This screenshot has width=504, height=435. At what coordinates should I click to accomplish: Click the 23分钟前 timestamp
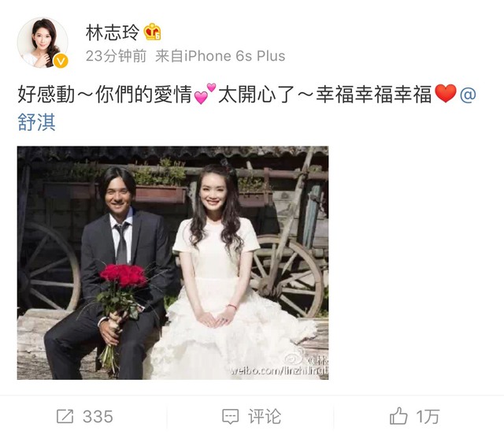(x=116, y=56)
